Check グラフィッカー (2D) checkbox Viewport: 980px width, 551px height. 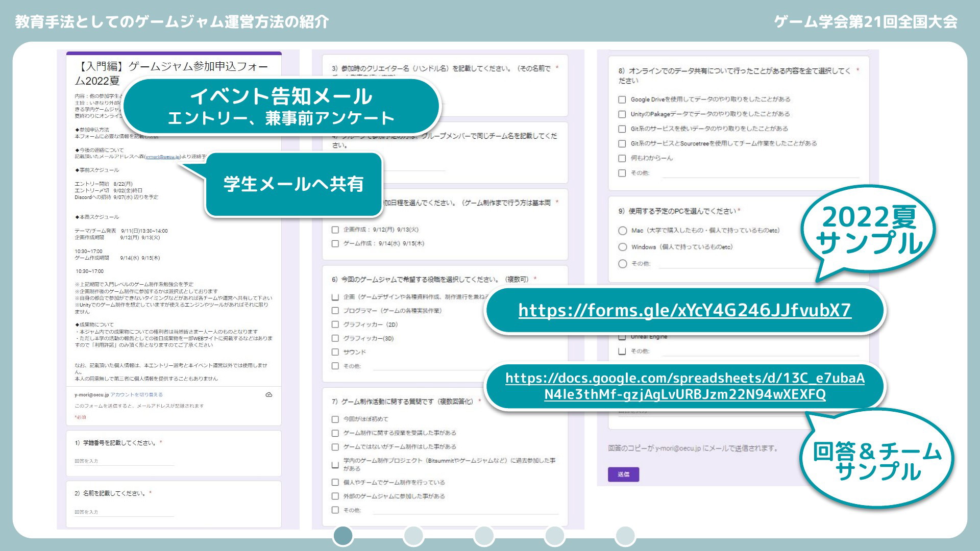coord(335,324)
